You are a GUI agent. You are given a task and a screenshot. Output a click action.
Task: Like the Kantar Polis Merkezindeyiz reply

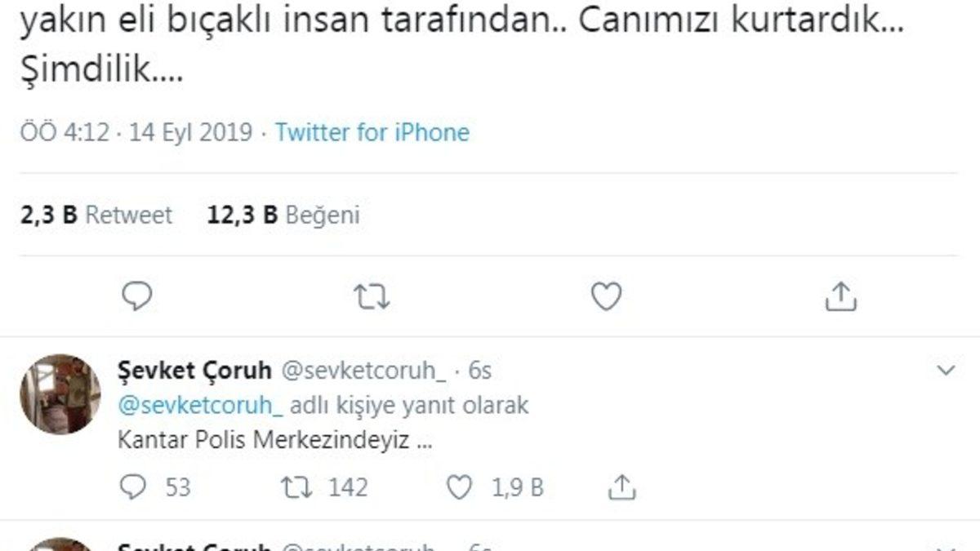coord(460,487)
